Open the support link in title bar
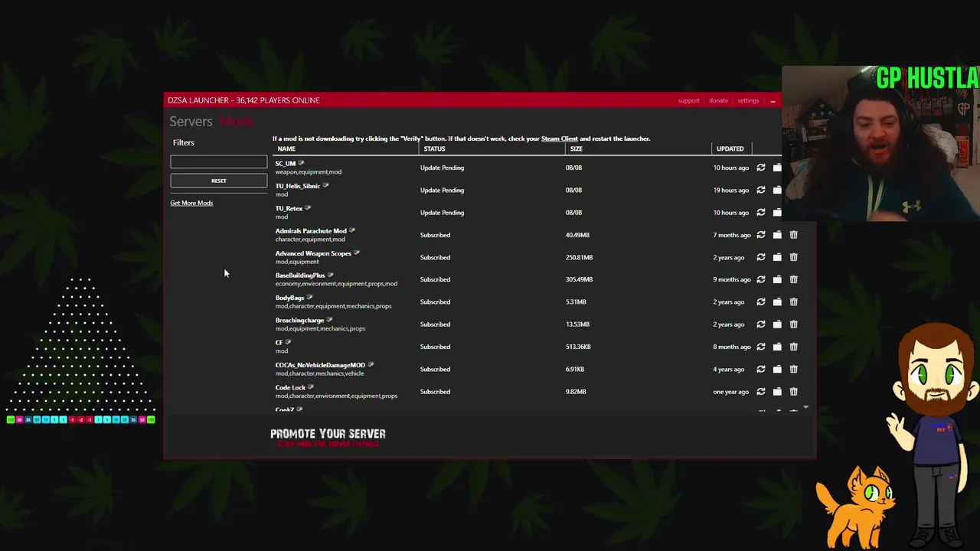980x551 pixels. click(688, 100)
